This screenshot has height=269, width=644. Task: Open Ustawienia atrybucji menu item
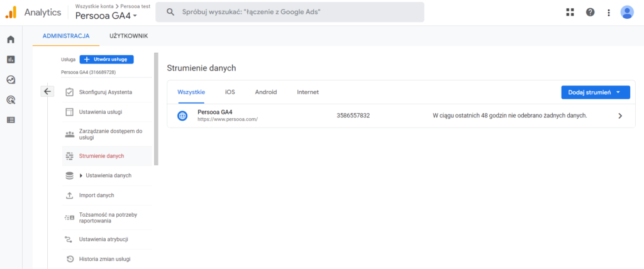pyautogui.click(x=107, y=239)
